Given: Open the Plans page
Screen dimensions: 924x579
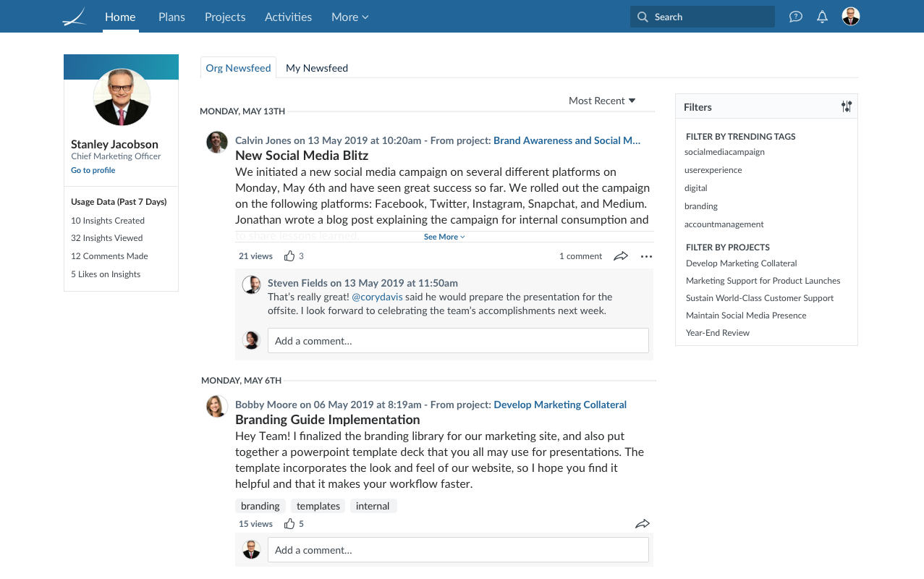Looking at the screenshot, I should 171,17.
